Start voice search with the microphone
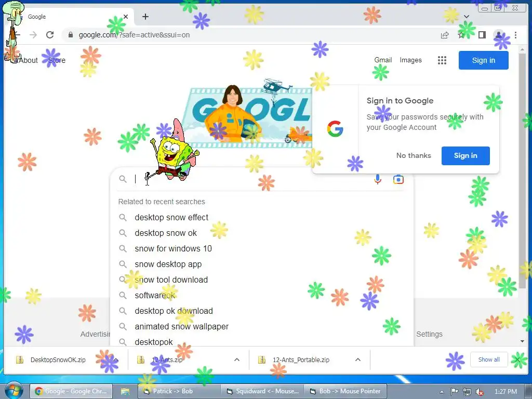This screenshot has height=399, width=532. tap(378, 179)
